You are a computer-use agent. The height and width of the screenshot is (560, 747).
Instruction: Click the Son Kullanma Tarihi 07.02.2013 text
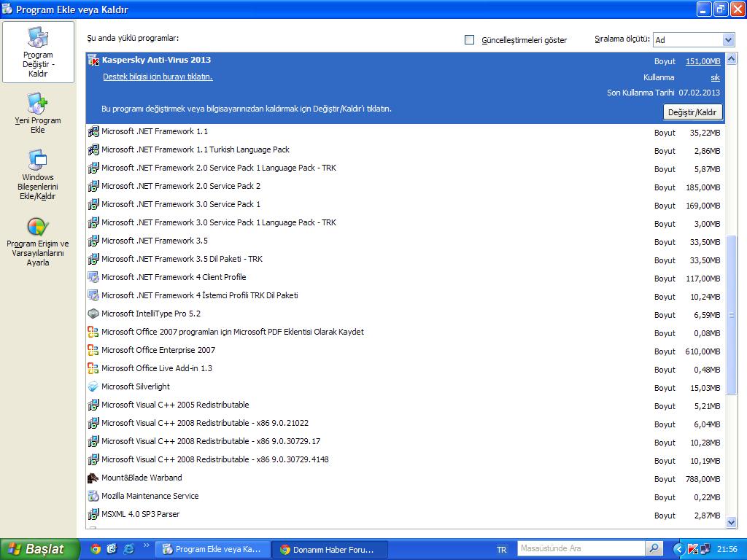[x=663, y=93]
